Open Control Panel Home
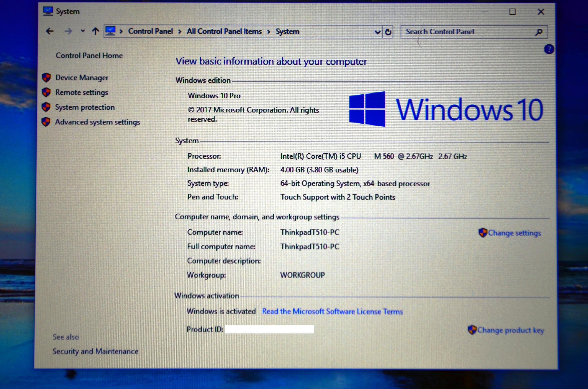 click(x=89, y=56)
